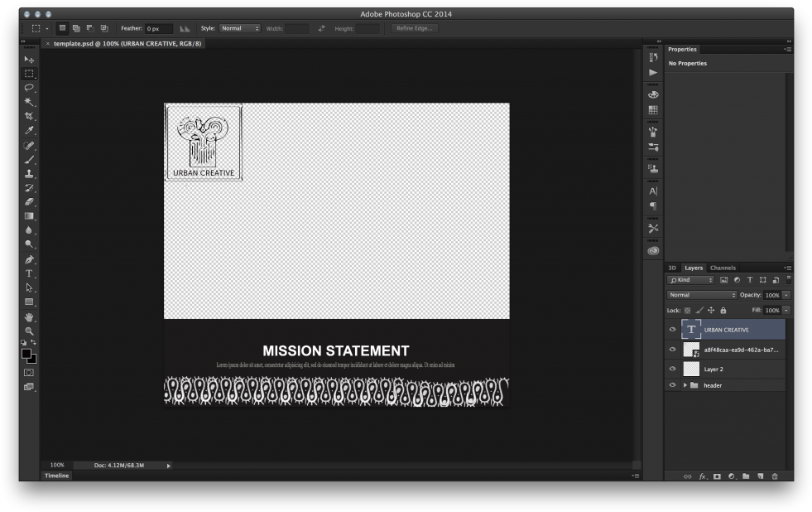The image size is (812, 512).
Task: Select the Type tool in toolbar
Action: (29, 272)
